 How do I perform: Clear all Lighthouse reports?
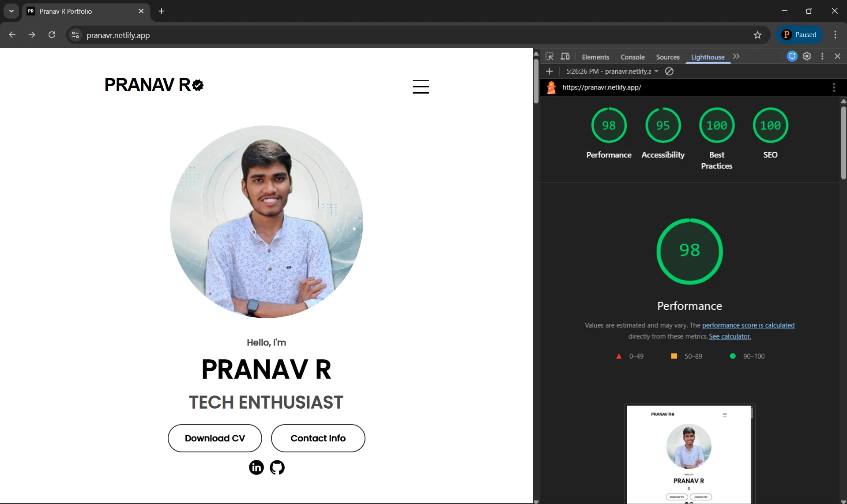(669, 71)
